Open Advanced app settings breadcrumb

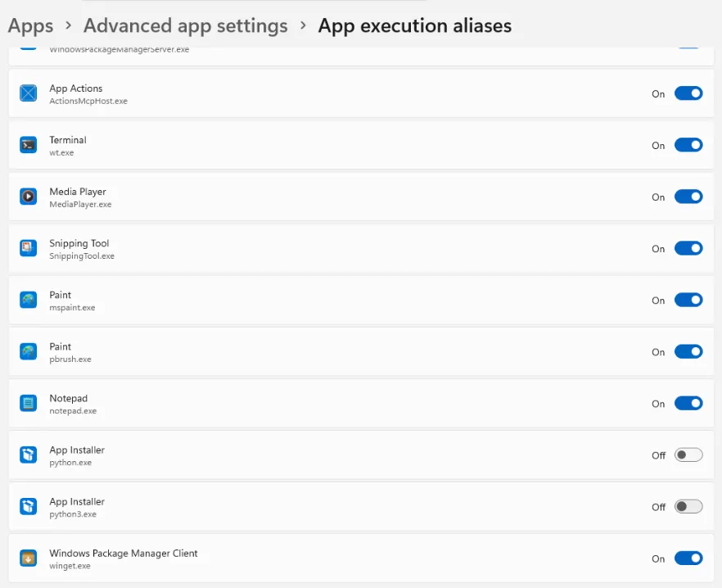pos(186,26)
